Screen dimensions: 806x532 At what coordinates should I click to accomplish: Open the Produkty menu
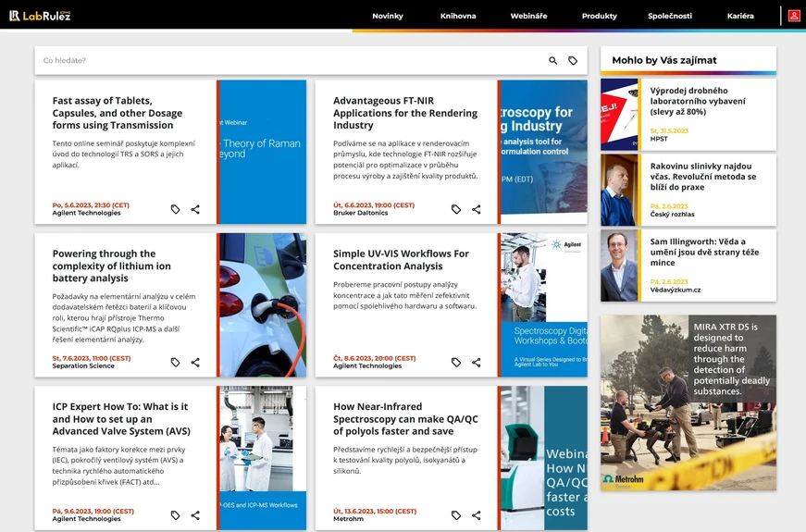[600, 16]
